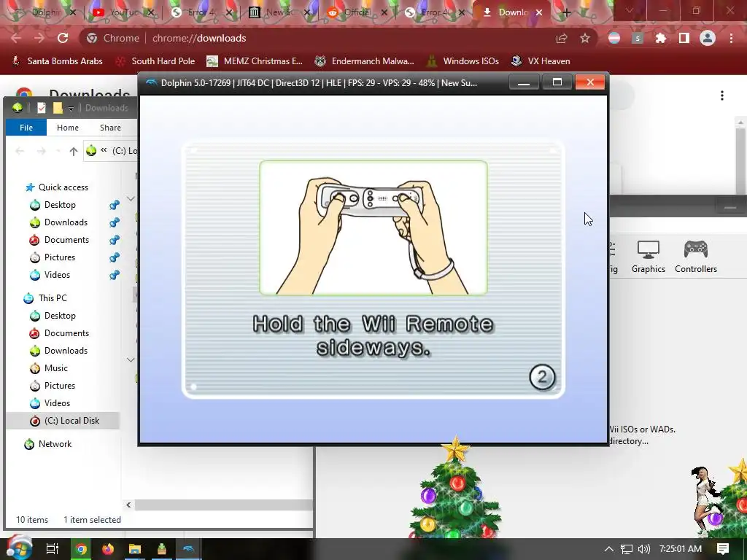Select This PC in navigation pane
This screenshot has width=747, height=560.
(53, 298)
